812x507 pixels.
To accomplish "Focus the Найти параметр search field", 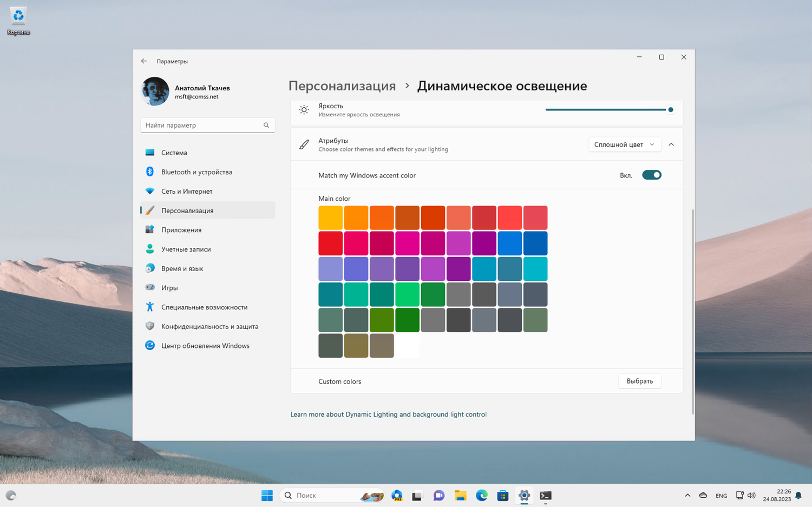I will tap(208, 125).
